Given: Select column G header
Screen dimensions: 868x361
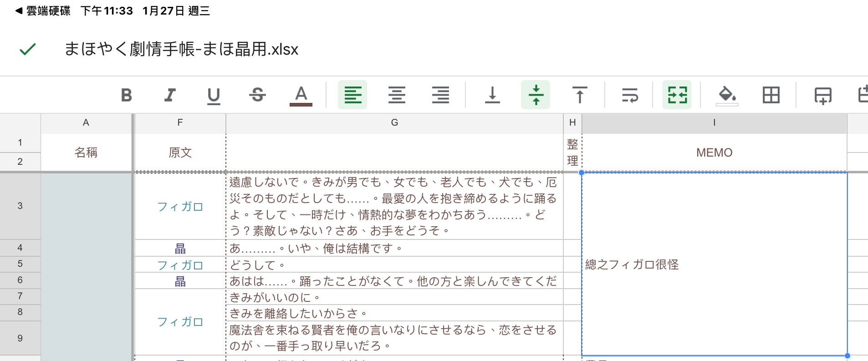Looking at the screenshot, I should click(x=394, y=122).
